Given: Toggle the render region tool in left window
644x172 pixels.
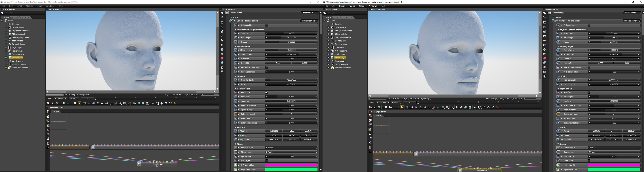Looking at the screenshot, I should pos(111,103).
